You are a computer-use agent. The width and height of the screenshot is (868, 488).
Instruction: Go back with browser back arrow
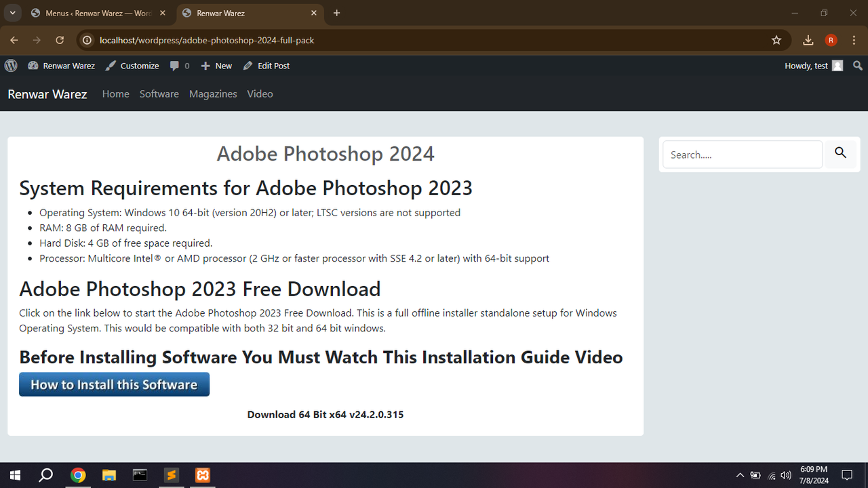pyautogui.click(x=14, y=40)
